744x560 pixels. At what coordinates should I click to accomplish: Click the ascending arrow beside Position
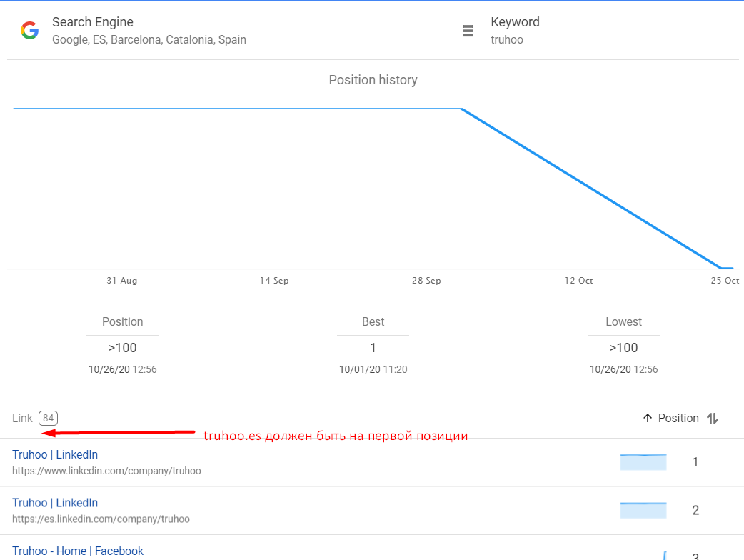(x=648, y=418)
